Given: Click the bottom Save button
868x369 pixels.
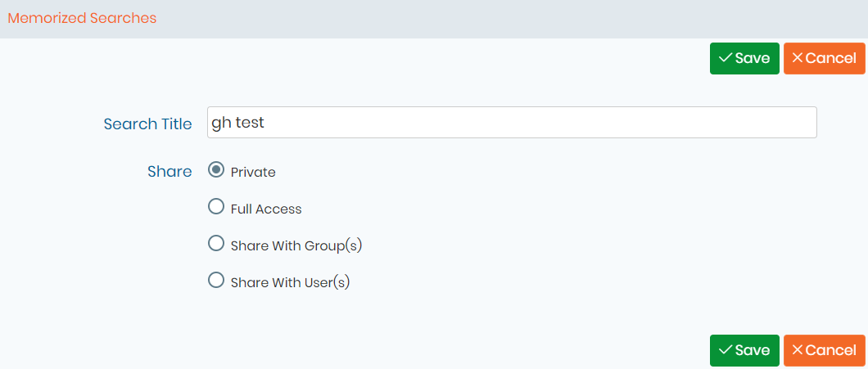Looking at the screenshot, I should click(x=744, y=350).
